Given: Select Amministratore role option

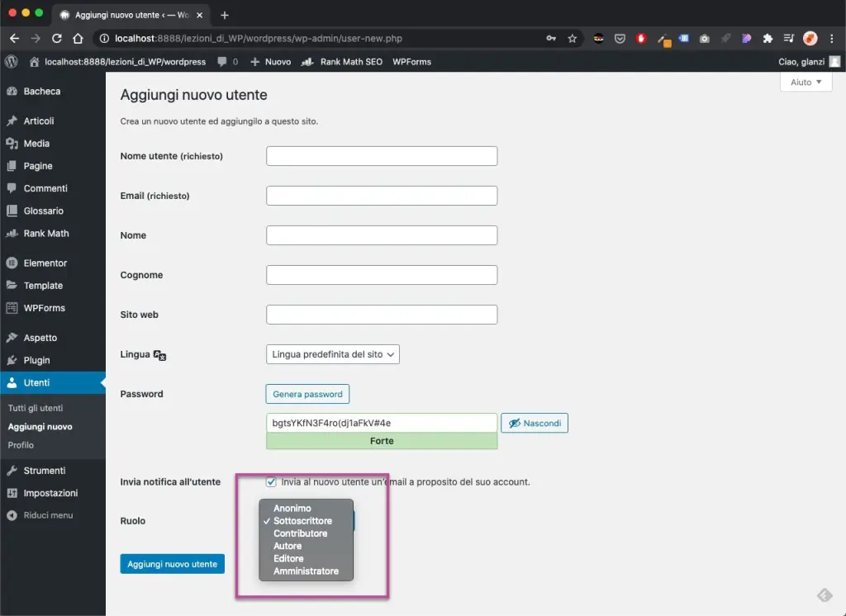Looking at the screenshot, I should (306, 571).
